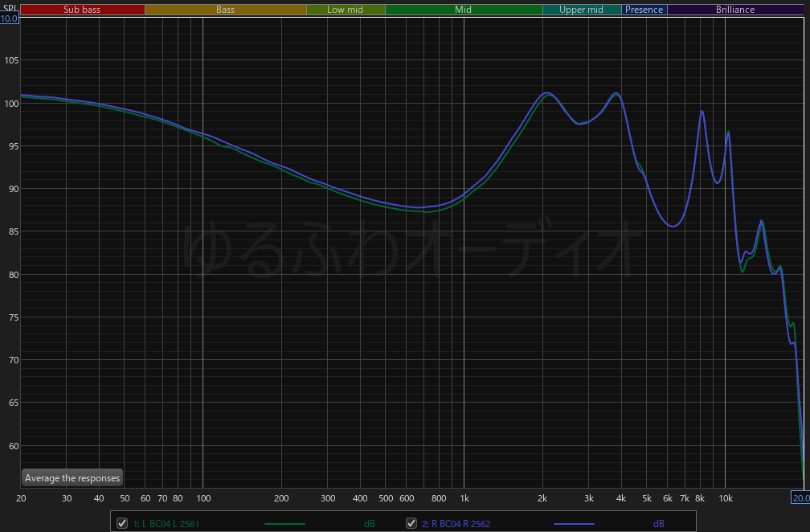Viewport: 810px width, 532px height.
Task: Select the 20.0 kHz frequency limit field
Action: tap(801, 498)
